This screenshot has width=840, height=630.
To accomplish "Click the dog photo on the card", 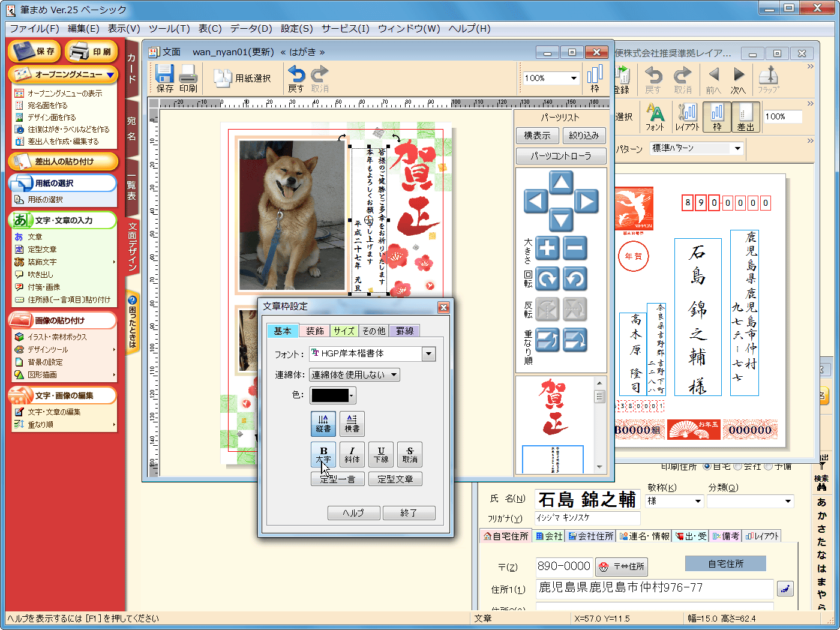I will tap(293, 216).
